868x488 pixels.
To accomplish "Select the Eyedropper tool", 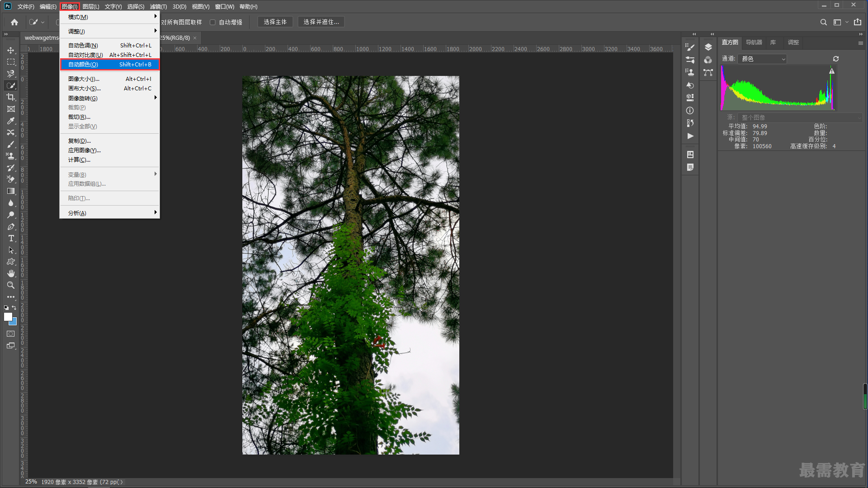I will (x=11, y=121).
